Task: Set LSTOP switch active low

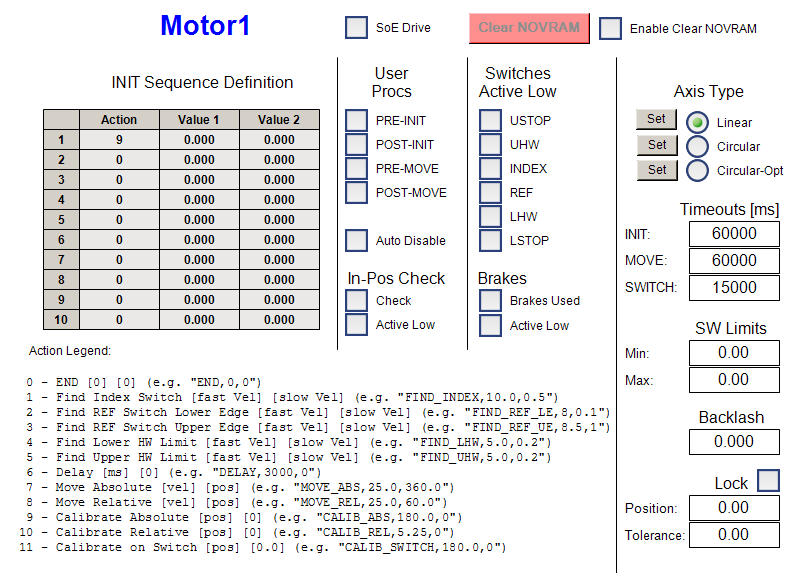Action: (x=491, y=240)
